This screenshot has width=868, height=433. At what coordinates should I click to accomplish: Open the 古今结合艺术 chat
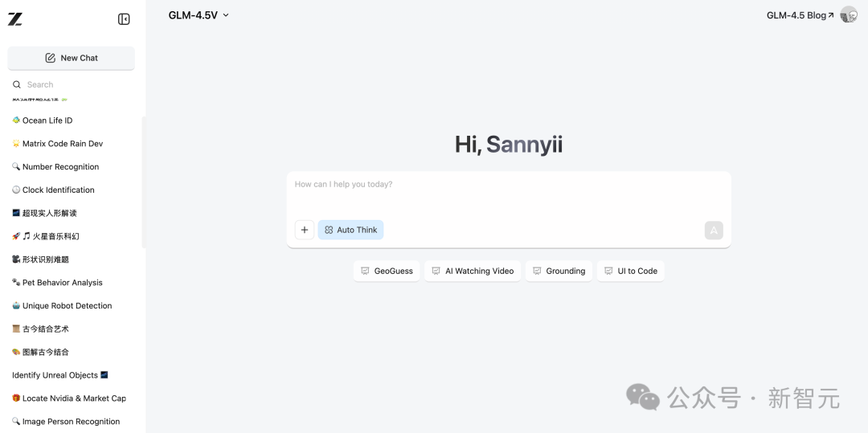72,329
